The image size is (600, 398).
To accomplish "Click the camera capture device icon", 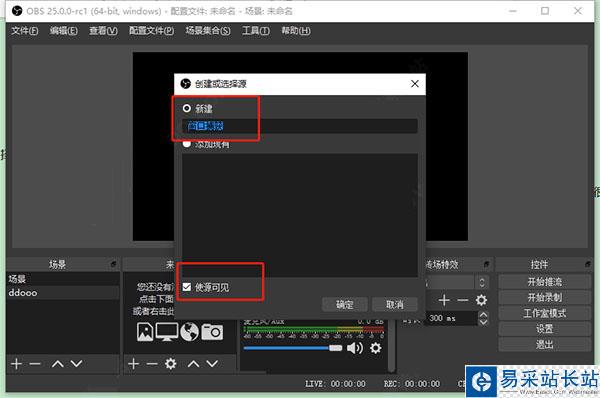I will [212, 332].
